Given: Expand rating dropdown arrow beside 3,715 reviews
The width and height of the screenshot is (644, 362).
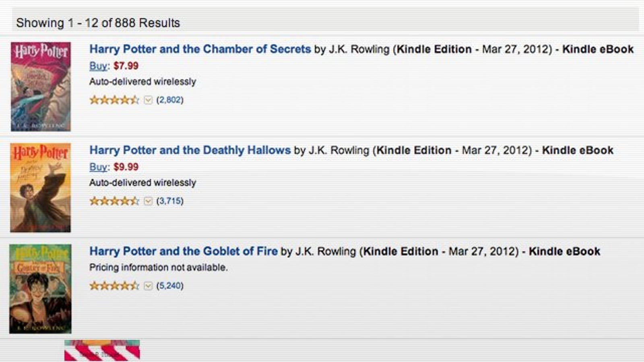Looking at the screenshot, I should pos(148,201).
